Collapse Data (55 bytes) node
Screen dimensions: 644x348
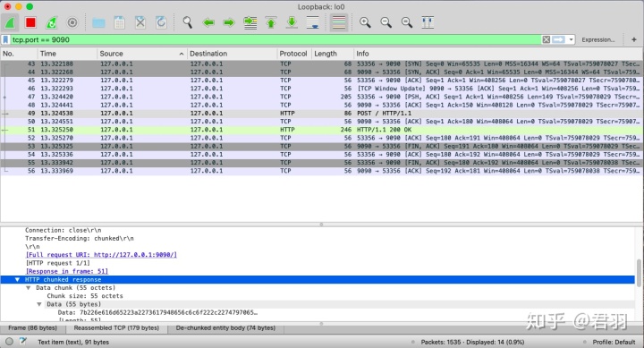[x=39, y=304]
